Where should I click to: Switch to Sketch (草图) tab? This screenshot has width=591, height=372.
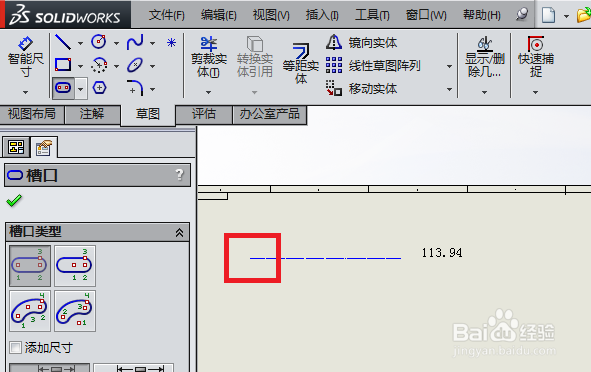(148, 114)
